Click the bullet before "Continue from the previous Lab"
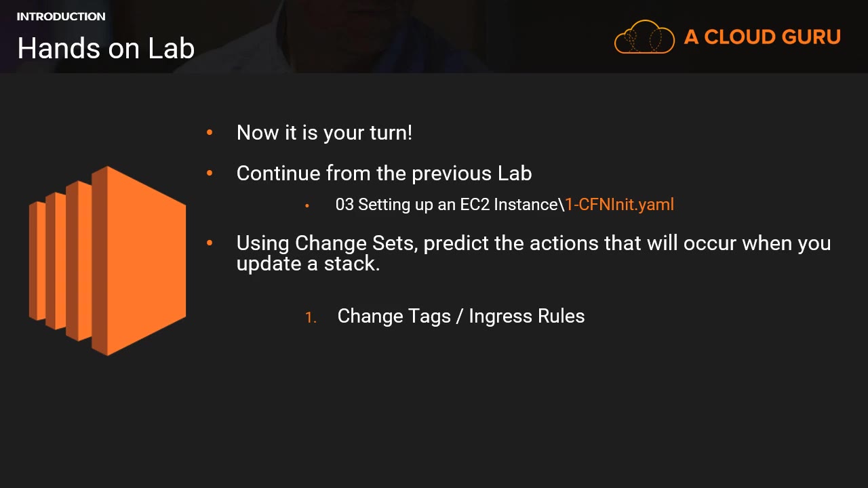868x488 pixels. 210,174
